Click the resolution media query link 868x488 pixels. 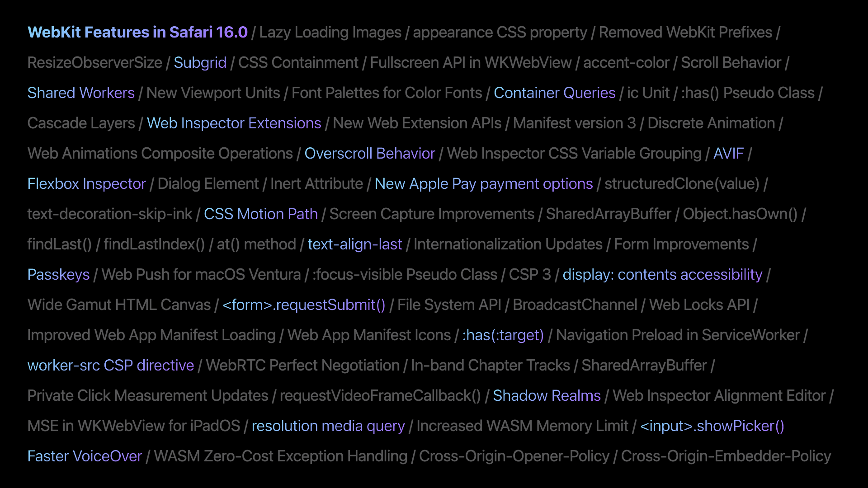pyautogui.click(x=328, y=426)
